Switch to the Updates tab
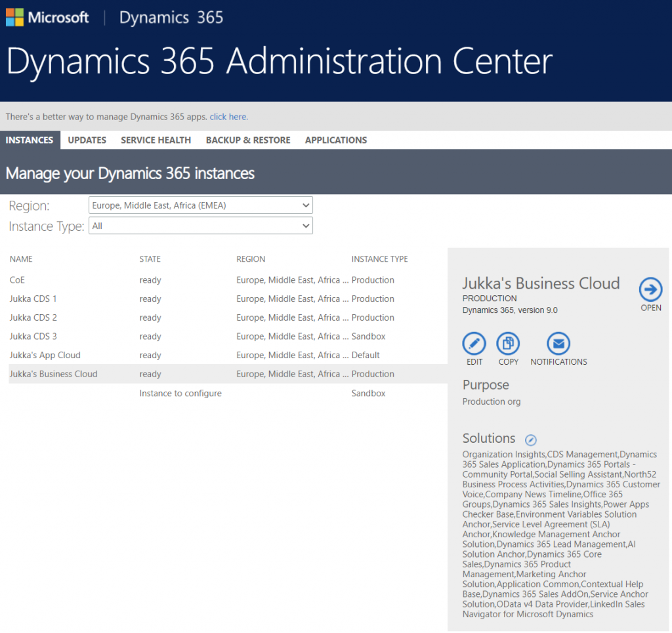 [x=87, y=140]
